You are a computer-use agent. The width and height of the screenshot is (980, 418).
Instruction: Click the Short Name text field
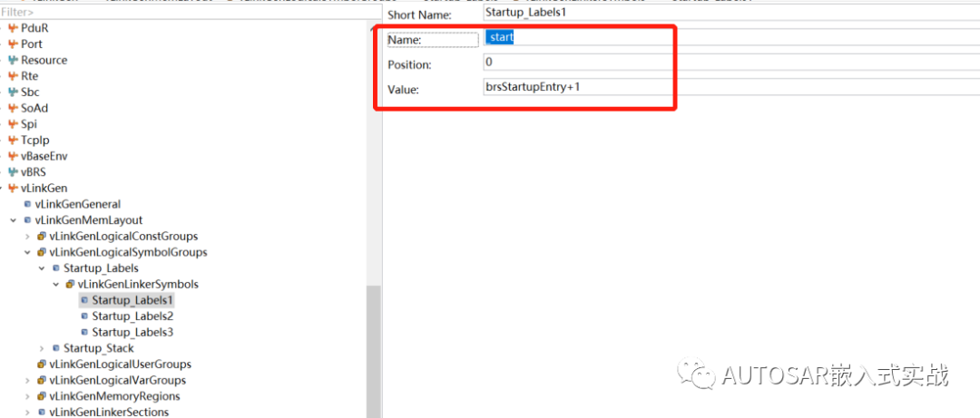(x=726, y=14)
